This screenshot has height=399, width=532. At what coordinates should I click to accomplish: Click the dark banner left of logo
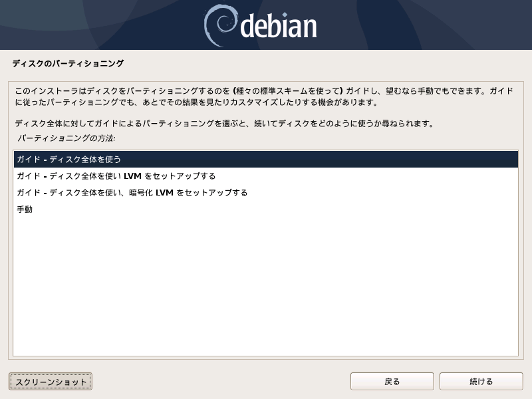[102, 25]
